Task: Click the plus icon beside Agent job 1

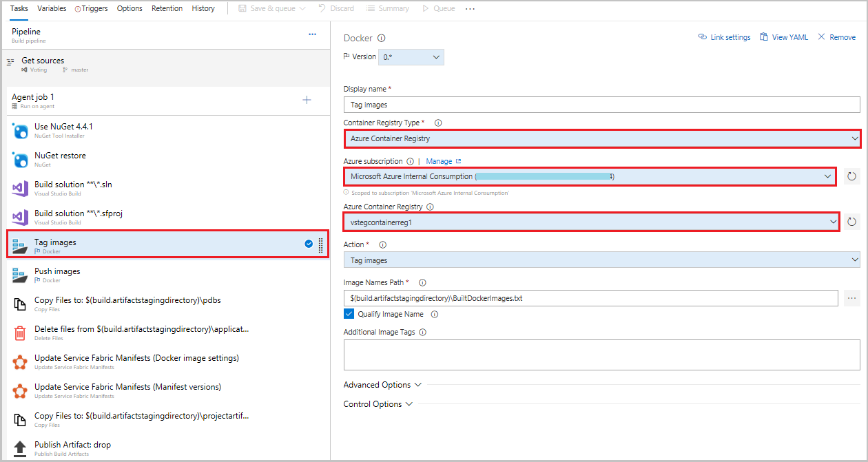Action: (x=307, y=100)
